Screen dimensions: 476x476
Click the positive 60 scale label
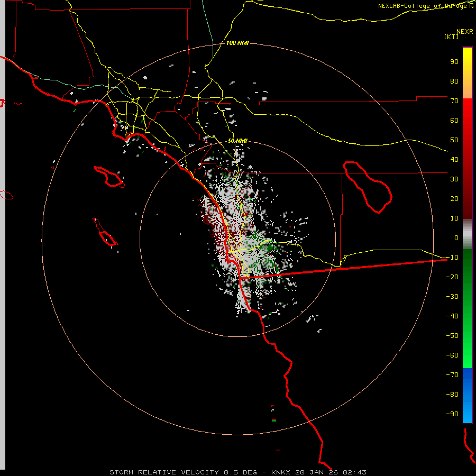(x=454, y=120)
